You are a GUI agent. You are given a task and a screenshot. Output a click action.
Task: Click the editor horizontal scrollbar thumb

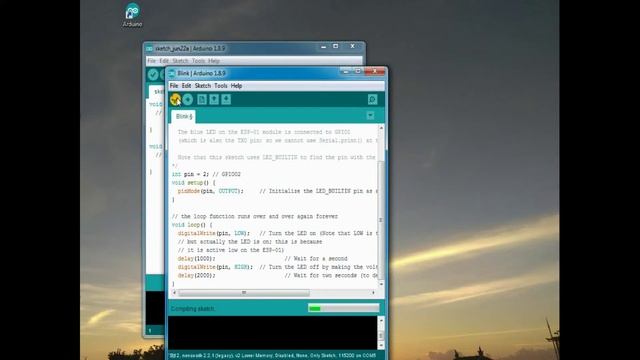tap(244, 293)
